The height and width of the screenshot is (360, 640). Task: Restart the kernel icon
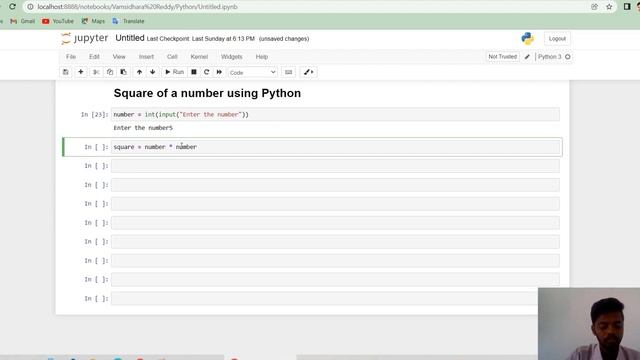coord(207,72)
